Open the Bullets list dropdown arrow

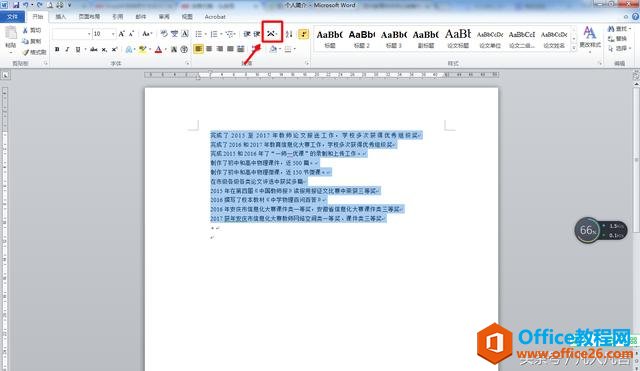click(206, 34)
